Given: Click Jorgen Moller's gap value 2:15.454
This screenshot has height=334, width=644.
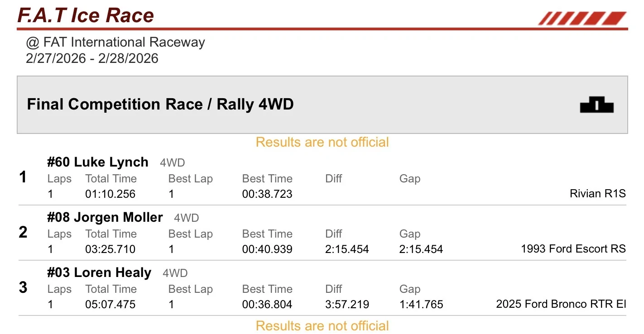Looking at the screenshot, I should tap(421, 249).
